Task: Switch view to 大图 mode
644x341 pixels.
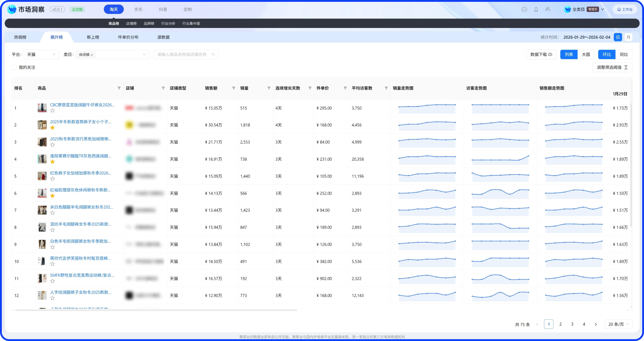Action: [x=586, y=55]
